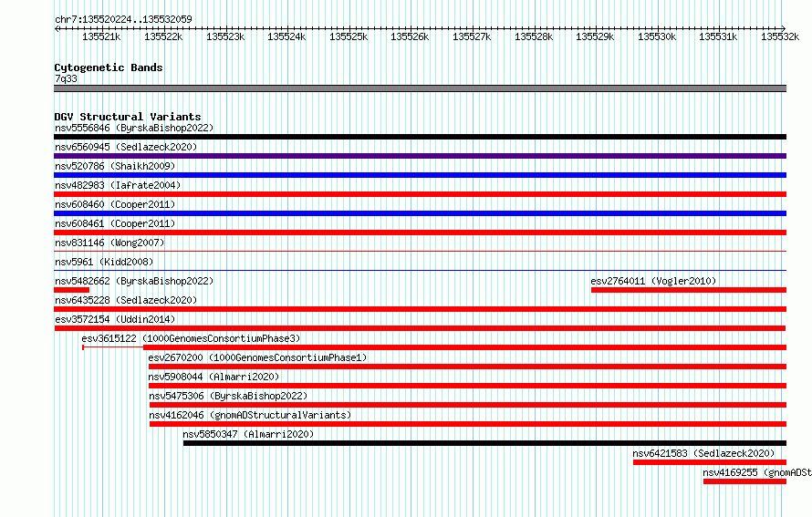Click the Cytogenetic Bands track title
The image size is (812, 517).
(x=109, y=67)
